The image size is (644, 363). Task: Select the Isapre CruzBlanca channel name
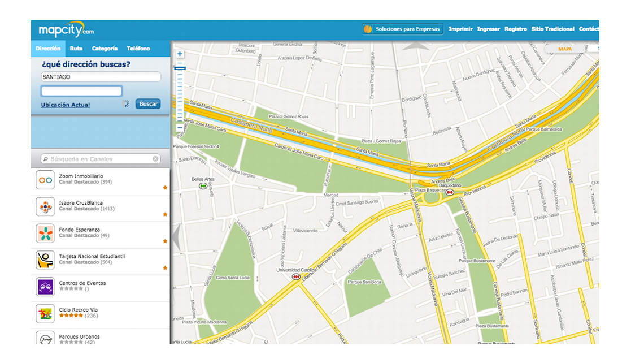[x=80, y=202]
